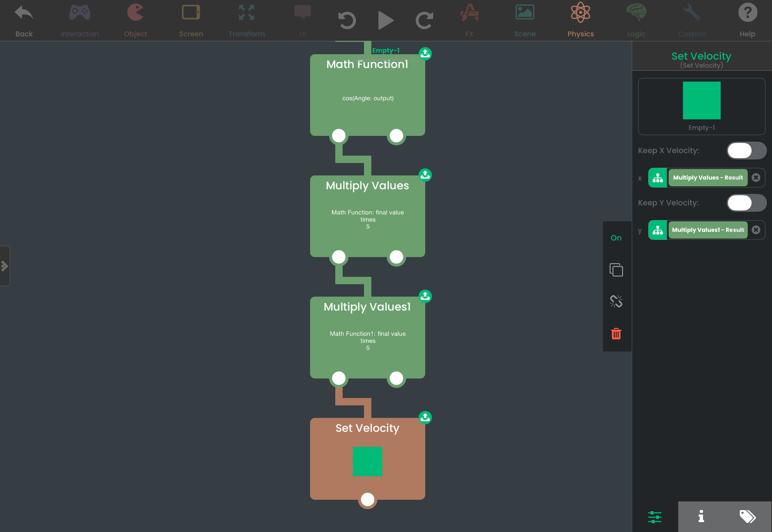Open the Physics behaviors category

580,20
